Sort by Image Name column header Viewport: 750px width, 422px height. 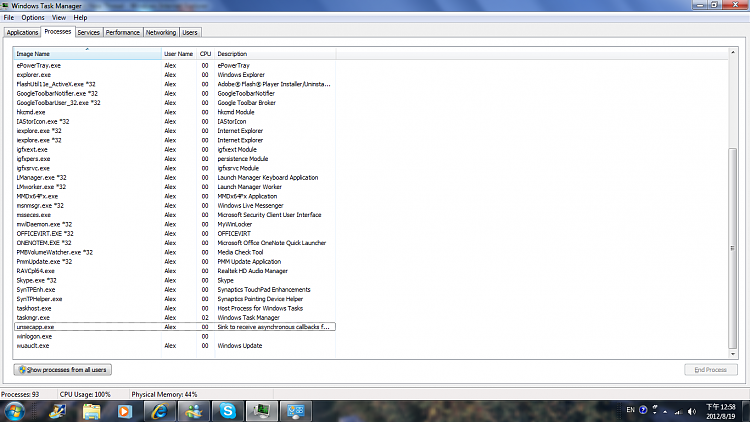click(88, 54)
